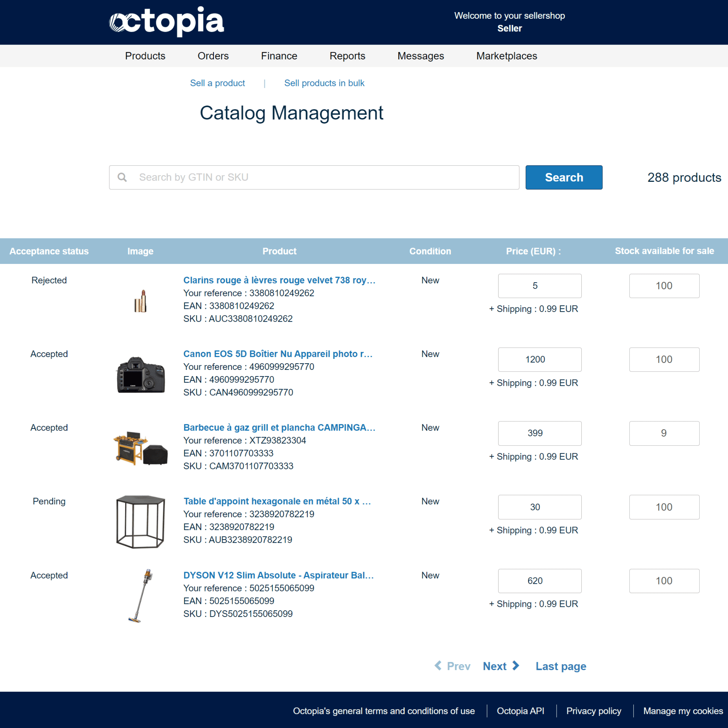Follow the Sell products in bulk link
The image size is (728, 728).
click(x=324, y=83)
